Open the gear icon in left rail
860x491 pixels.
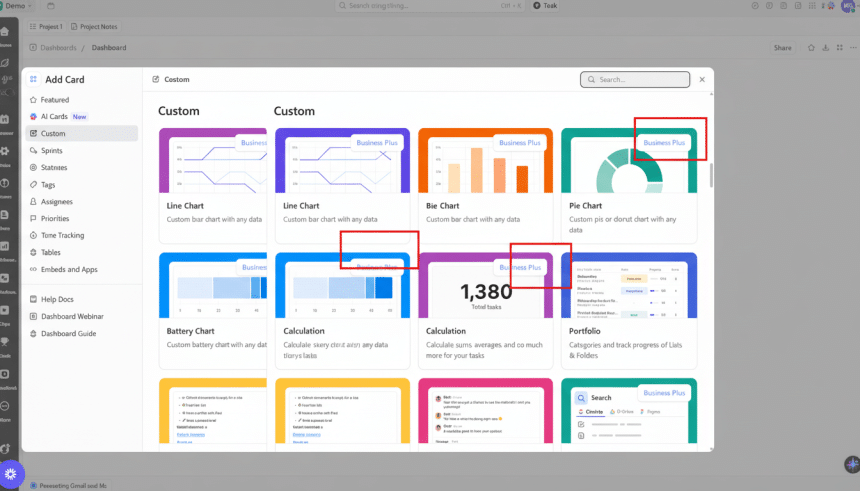point(5,151)
